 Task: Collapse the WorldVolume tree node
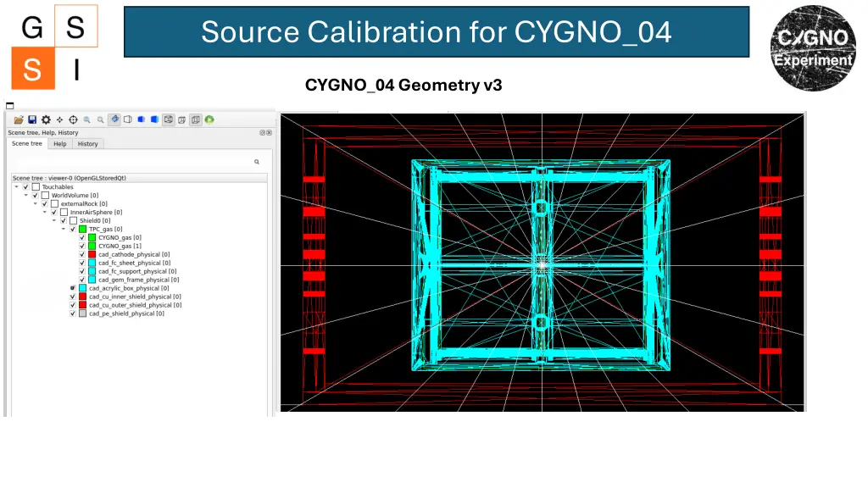(x=25, y=196)
